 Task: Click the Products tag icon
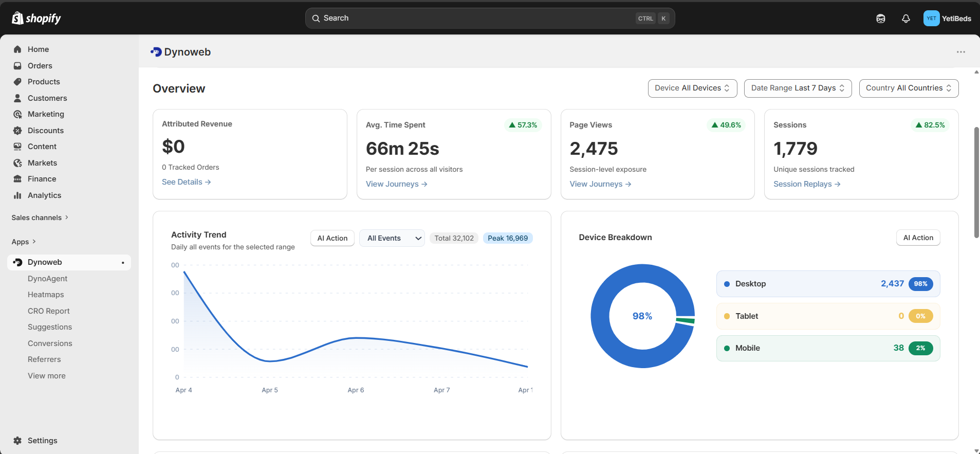(x=17, y=82)
